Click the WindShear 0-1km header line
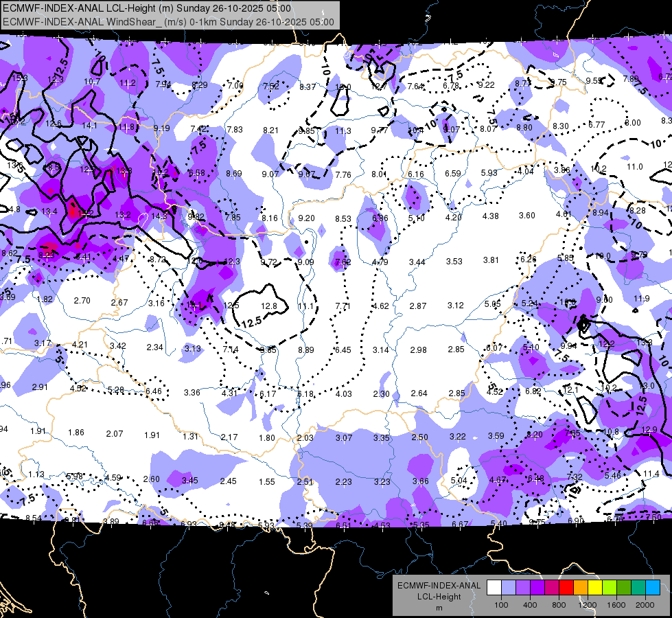 (x=168, y=22)
